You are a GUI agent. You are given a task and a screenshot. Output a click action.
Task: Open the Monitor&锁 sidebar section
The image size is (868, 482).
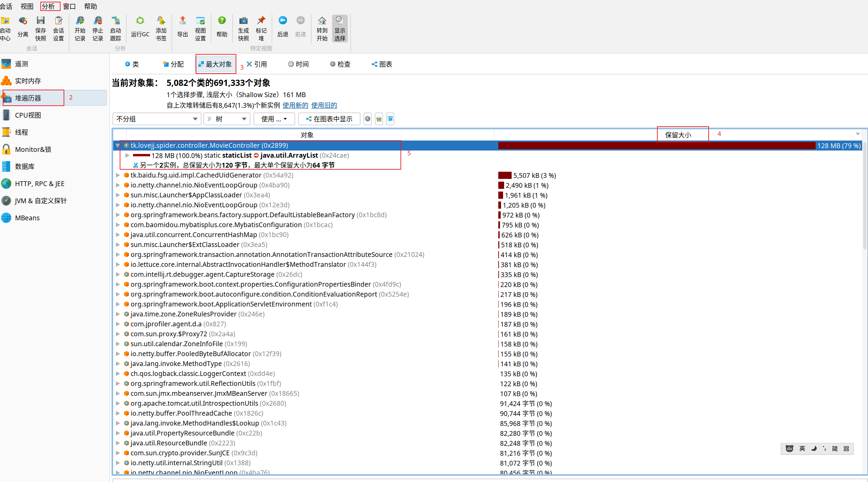(x=33, y=149)
